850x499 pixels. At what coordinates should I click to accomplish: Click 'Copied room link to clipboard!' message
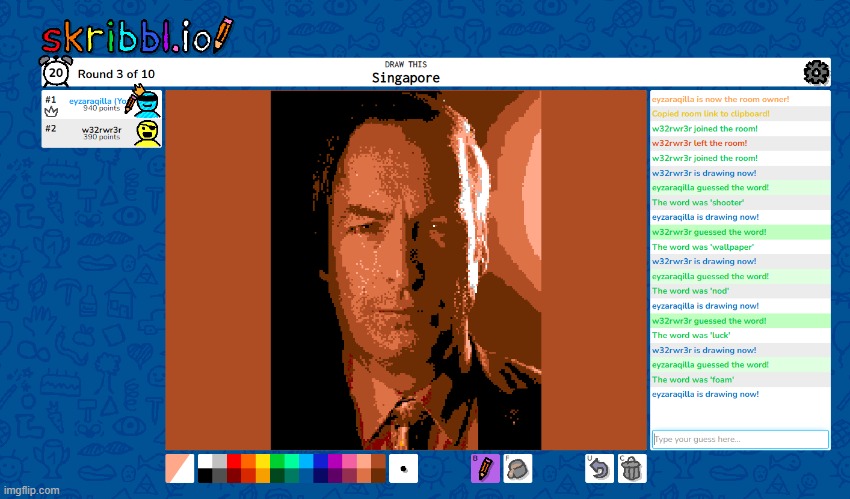click(x=711, y=114)
